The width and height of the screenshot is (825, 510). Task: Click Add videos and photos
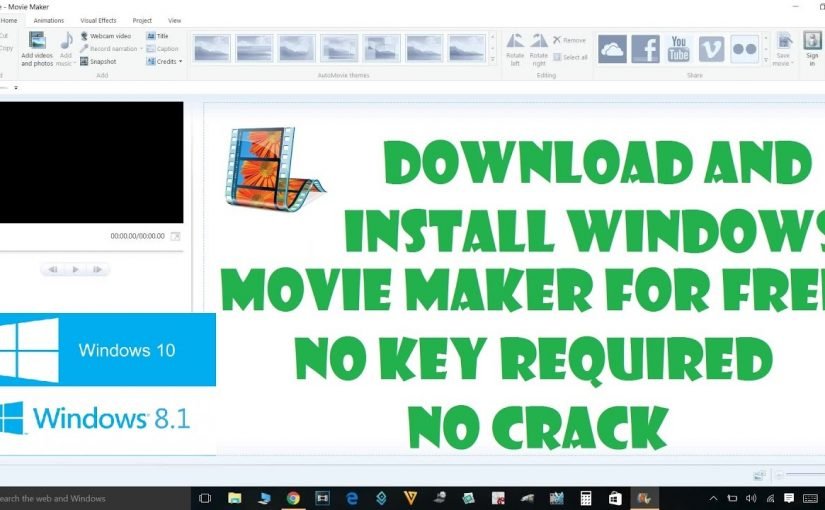(37, 49)
